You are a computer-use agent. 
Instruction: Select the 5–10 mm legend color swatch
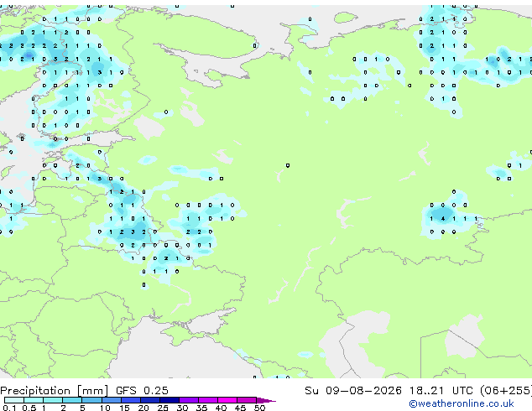tap(91, 400)
